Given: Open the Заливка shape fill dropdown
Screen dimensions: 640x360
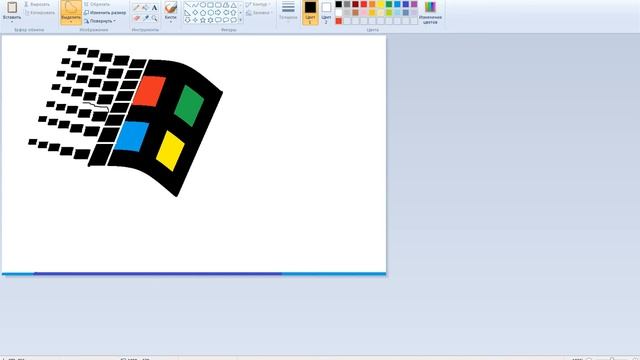Looking at the screenshot, I should (x=259, y=13).
